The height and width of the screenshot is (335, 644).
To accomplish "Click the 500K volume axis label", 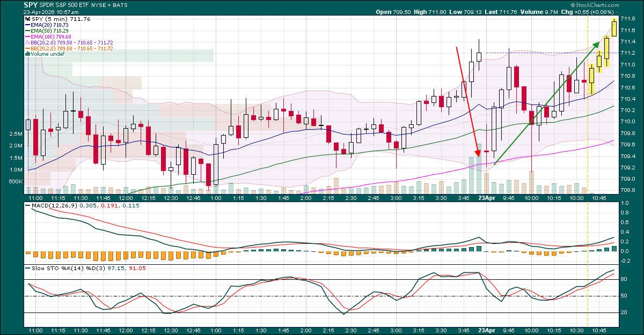I will [x=14, y=182].
